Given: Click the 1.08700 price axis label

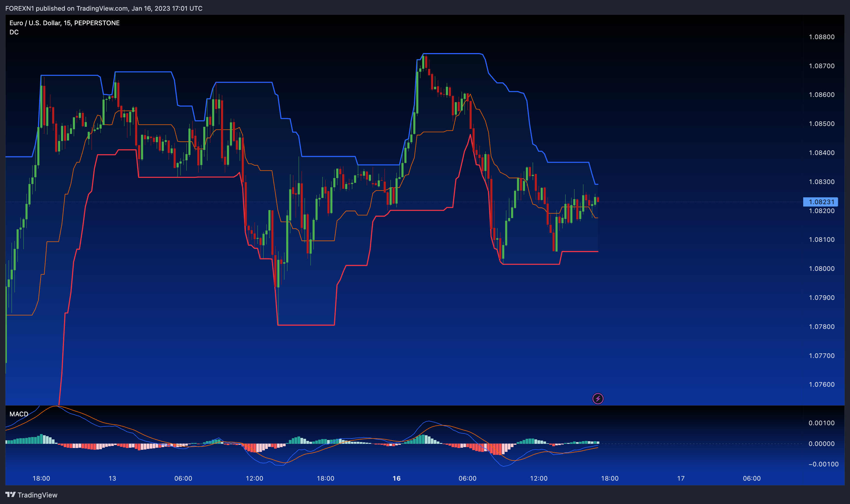Looking at the screenshot, I should 822,66.
